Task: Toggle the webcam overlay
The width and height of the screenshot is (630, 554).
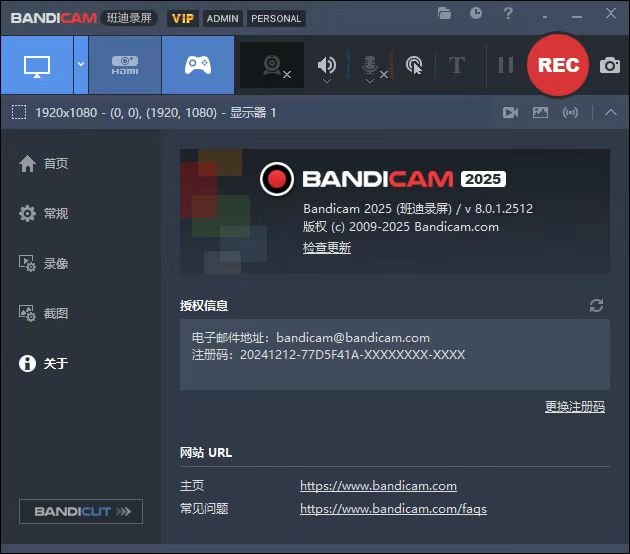Action: [x=272, y=66]
